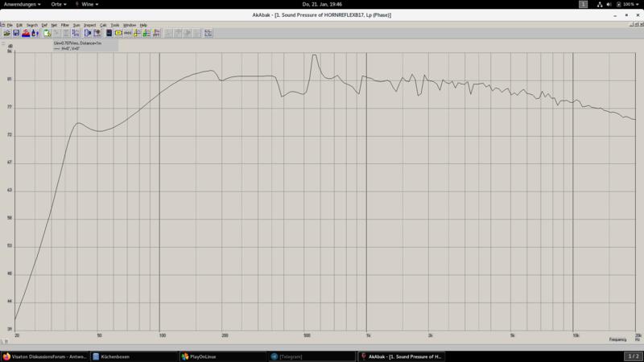Viewport: 644px width, 362px height.
Task: Click the red and blue toolbar icon
Action: 26,33
